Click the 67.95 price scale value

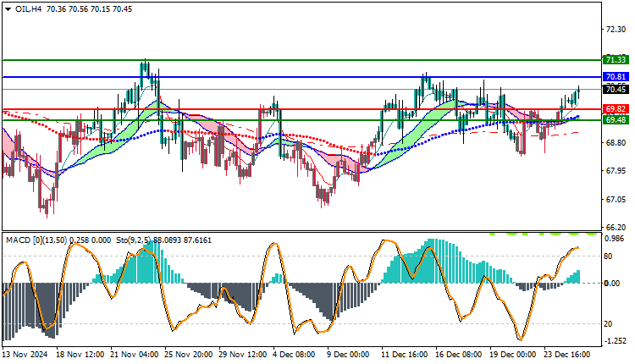coord(616,171)
